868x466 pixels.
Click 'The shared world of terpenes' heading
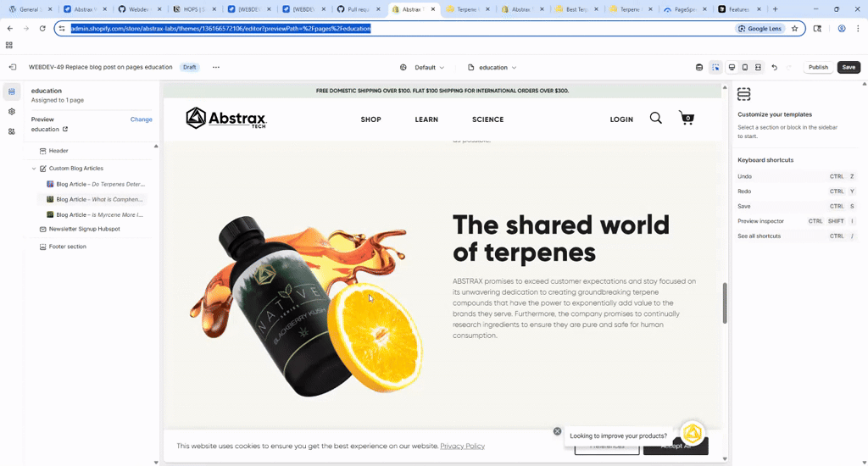tap(561, 239)
